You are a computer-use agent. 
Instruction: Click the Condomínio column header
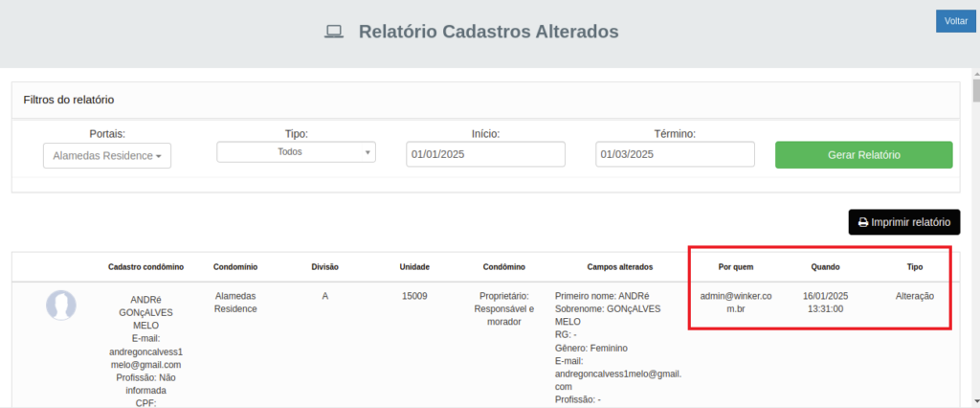(x=235, y=266)
